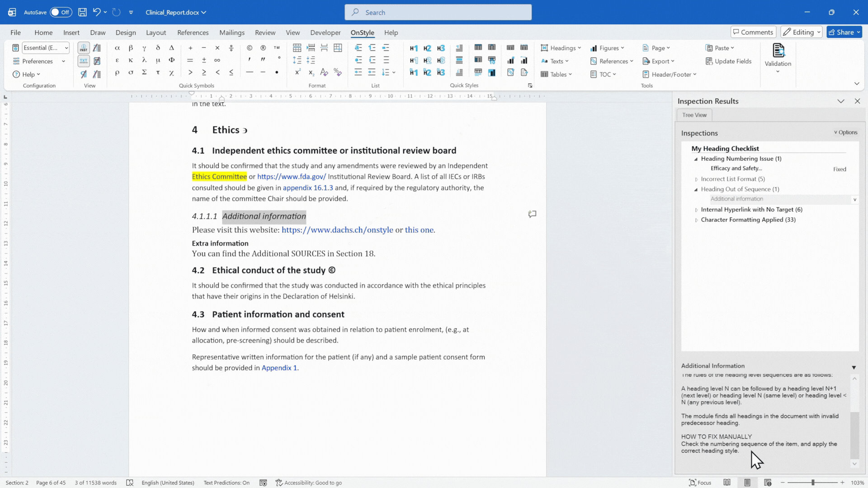Adjust the zoom slider handle

click(813, 483)
